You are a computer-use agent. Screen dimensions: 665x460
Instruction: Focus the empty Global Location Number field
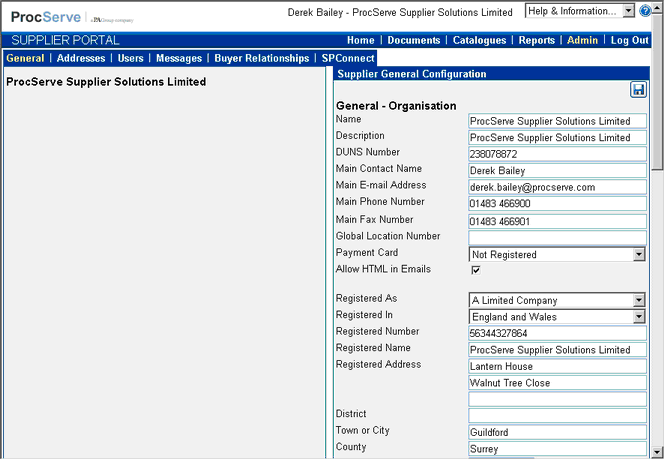[557, 238]
